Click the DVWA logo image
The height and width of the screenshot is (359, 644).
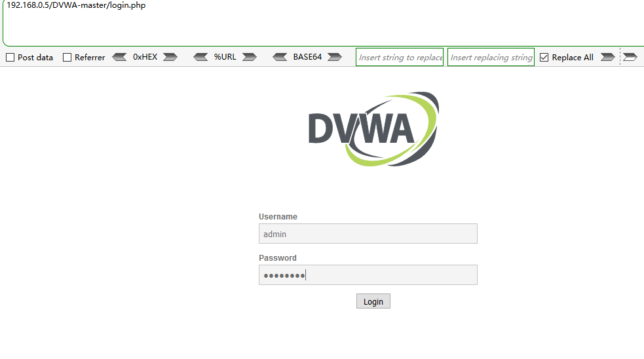pyautogui.click(x=373, y=129)
